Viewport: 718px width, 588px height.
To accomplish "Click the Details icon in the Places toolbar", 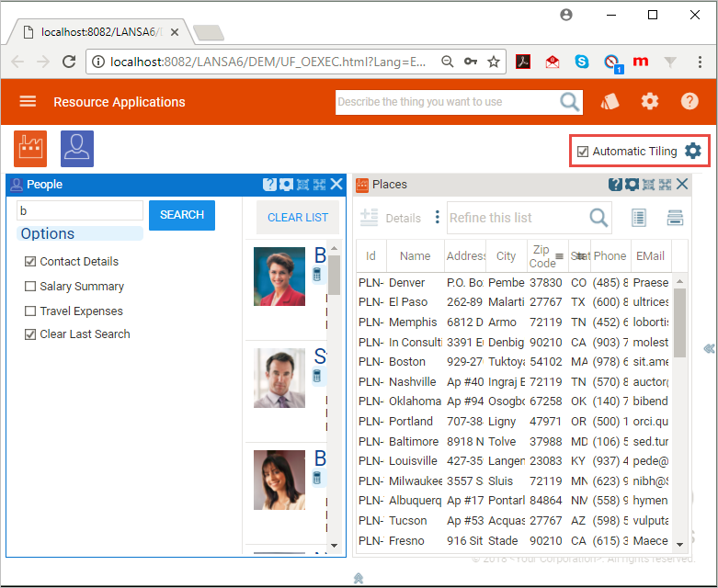I will [369, 218].
